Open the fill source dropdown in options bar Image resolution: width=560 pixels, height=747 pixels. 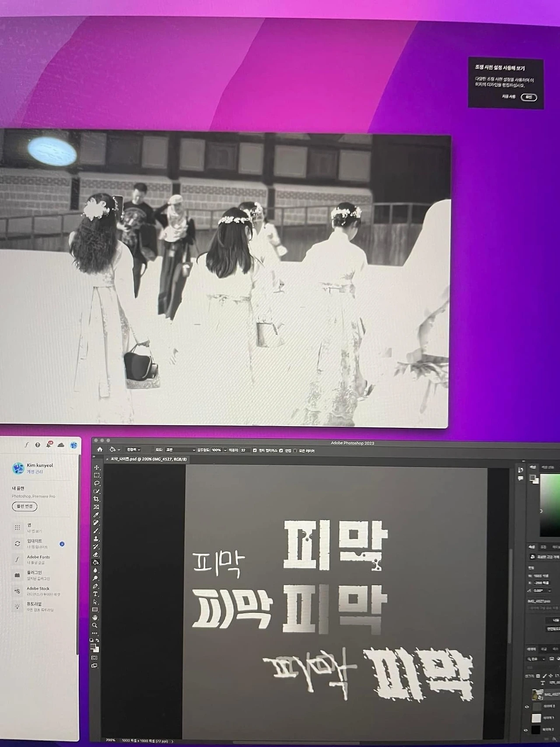(x=134, y=450)
